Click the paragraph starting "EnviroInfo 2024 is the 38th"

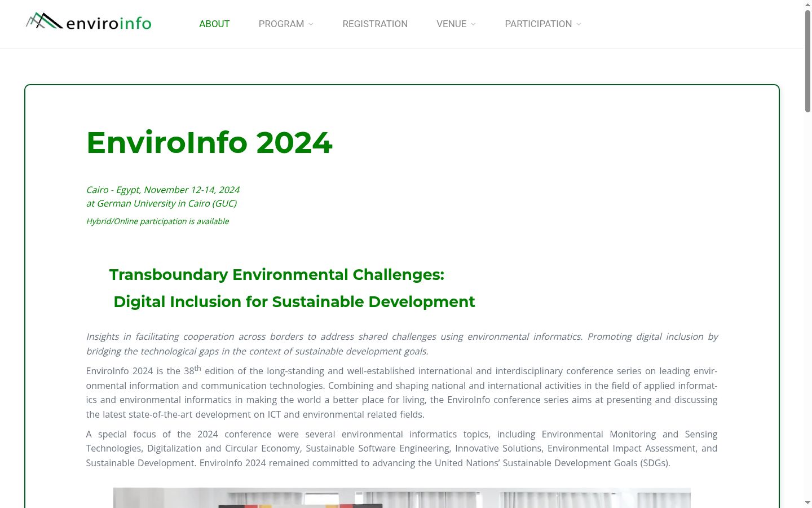point(401,392)
